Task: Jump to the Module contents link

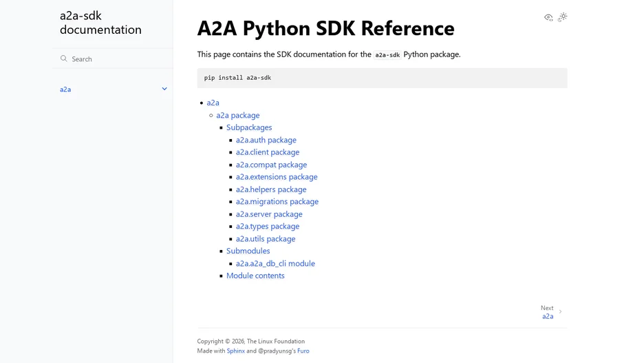Action: click(x=255, y=276)
